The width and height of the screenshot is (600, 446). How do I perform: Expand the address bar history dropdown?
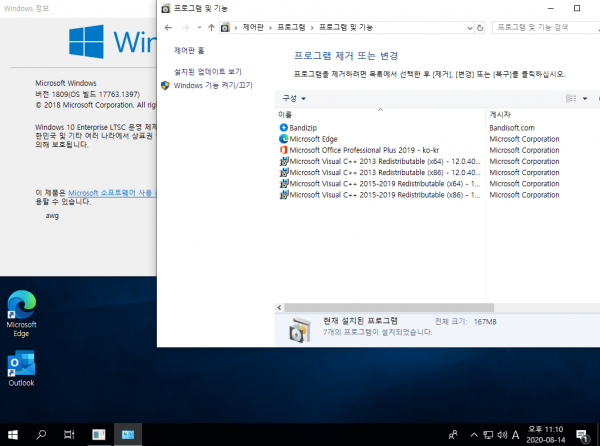[x=470, y=28]
